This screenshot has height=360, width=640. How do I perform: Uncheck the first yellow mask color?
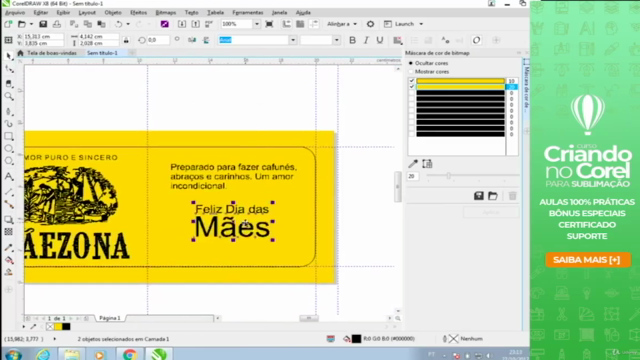coord(411,81)
